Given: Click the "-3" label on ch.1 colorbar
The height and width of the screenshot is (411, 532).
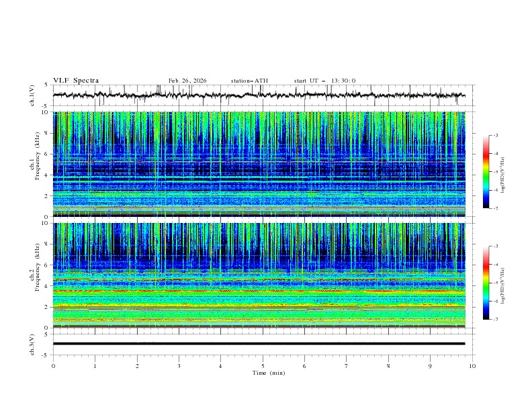Looking at the screenshot, I should pyautogui.click(x=495, y=135).
